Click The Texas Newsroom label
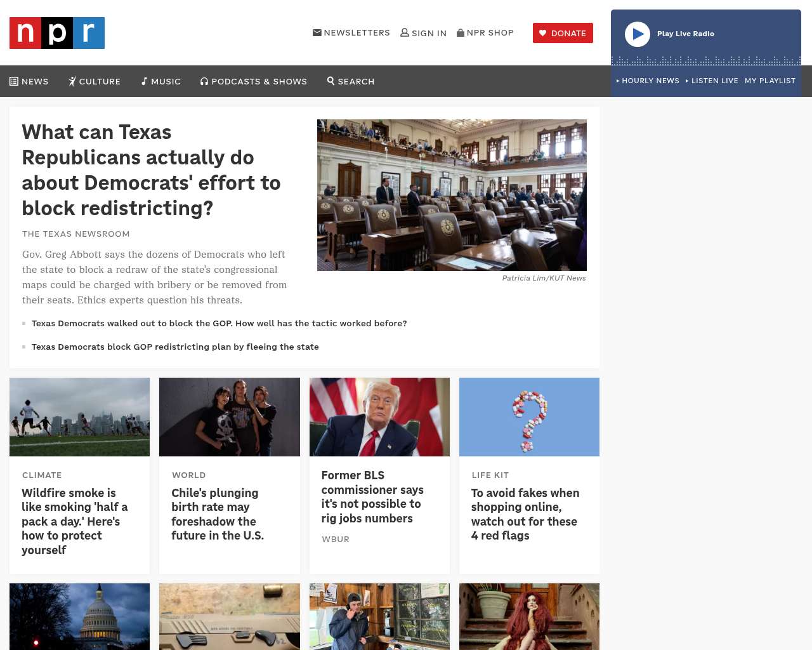Viewport: 812px width, 650px height. (76, 234)
